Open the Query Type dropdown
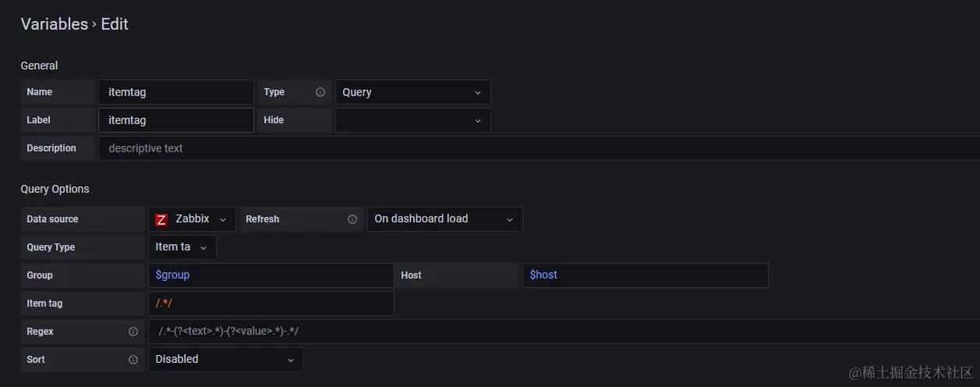 (182, 247)
